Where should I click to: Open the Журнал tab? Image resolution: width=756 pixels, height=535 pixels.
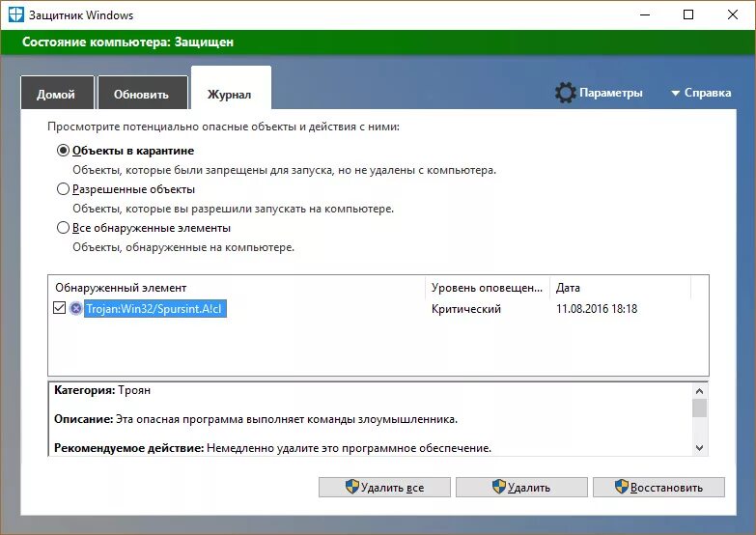click(x=231, y=89)
